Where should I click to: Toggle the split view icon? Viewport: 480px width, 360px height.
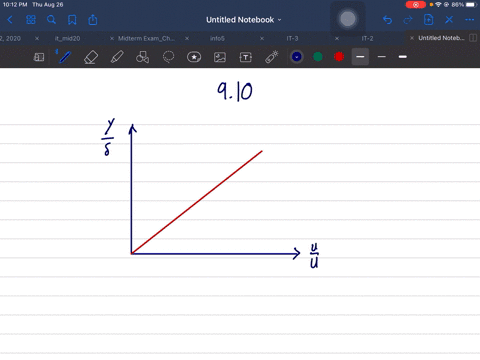click(x=473, y=38)
